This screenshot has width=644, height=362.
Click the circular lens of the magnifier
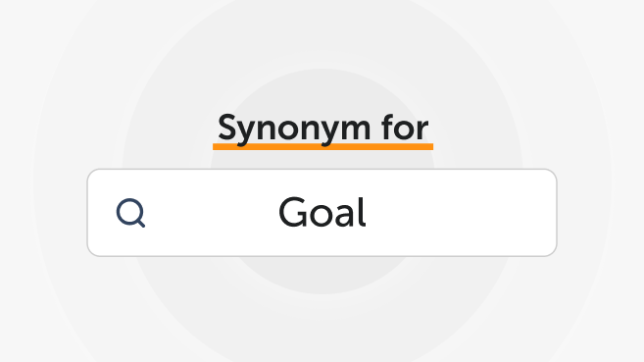(x=129, y=212)
